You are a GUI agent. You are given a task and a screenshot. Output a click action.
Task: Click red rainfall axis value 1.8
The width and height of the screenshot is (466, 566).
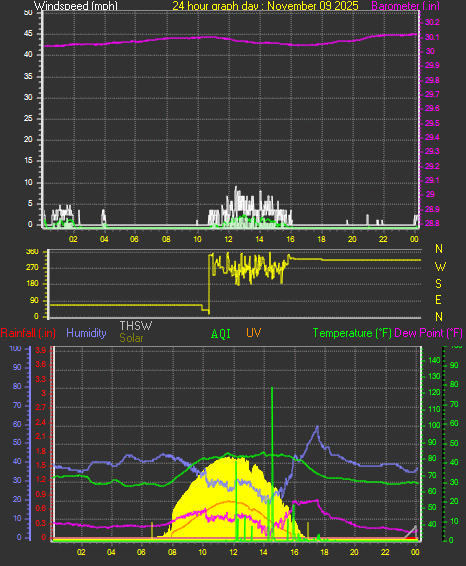coord(41,451)
